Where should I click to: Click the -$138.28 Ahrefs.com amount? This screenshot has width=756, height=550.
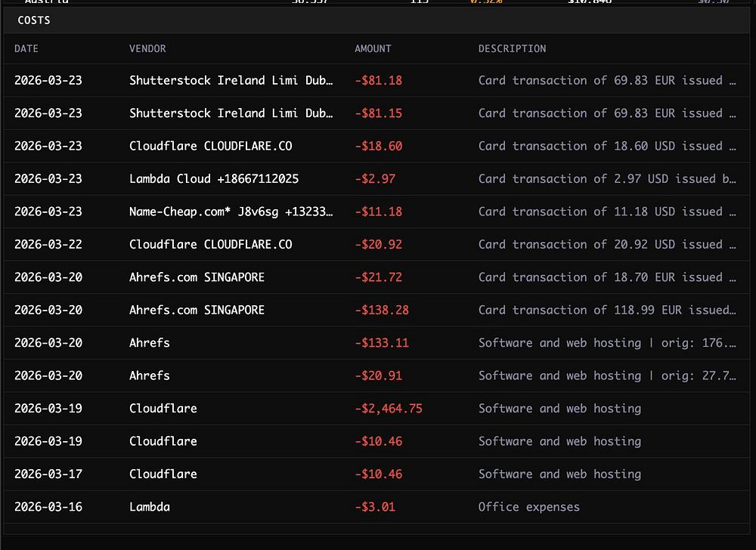click(381, 310)
